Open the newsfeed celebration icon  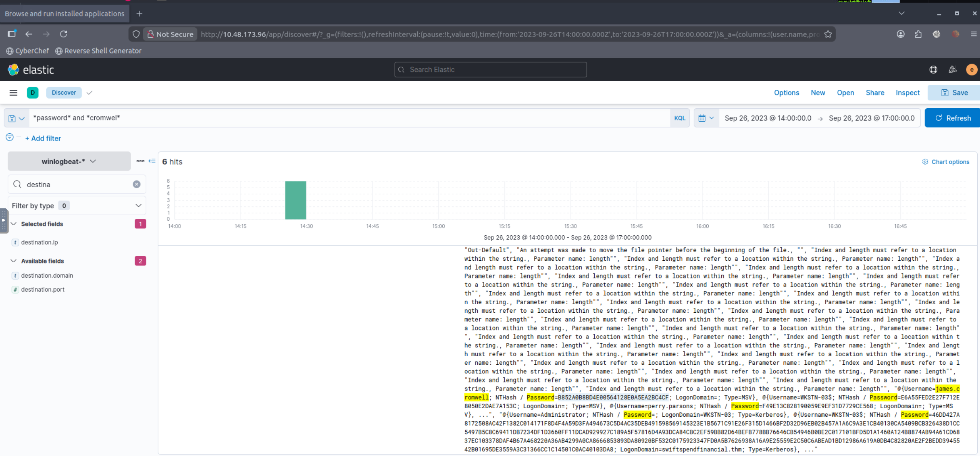click(952, 70)
